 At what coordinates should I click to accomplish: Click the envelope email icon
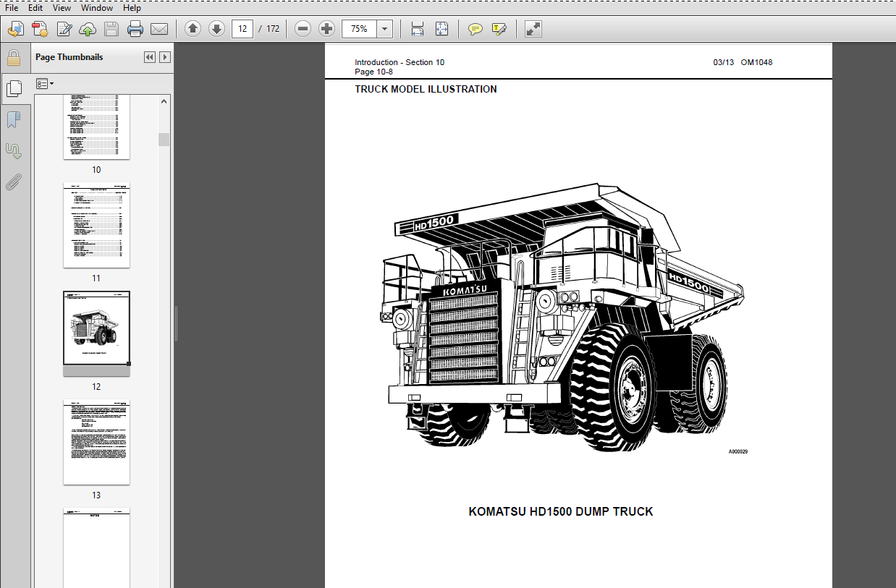click(159, 29)
